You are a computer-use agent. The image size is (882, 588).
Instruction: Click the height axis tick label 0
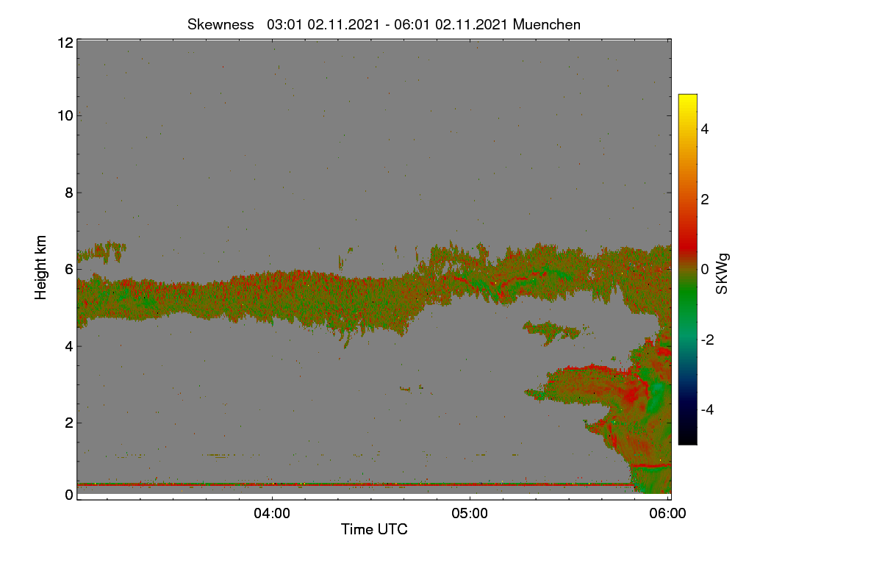pyautogui.click(x=69, y=495)
